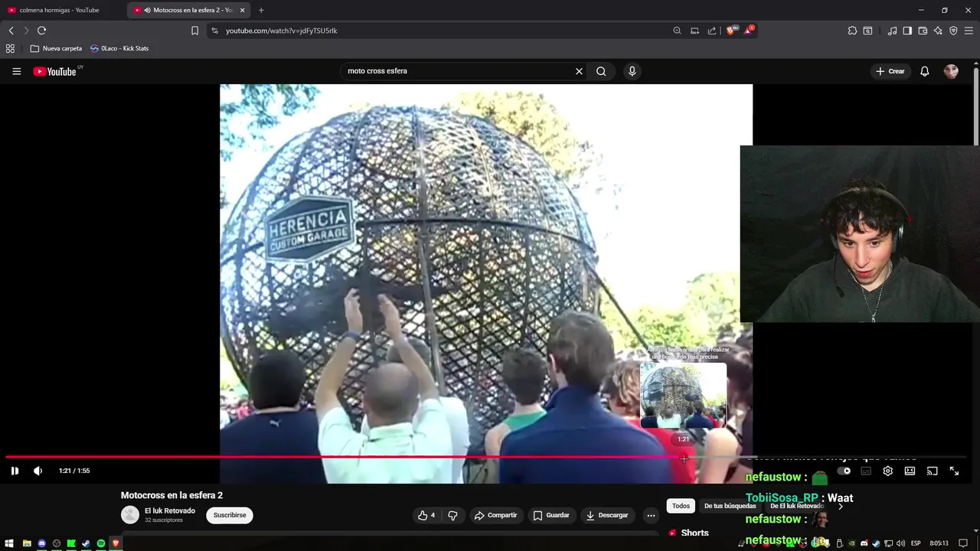Image resolution: width=980 pixels, height=551 pixels.
Task: Open the browser apps grid icon
Action: point(10,48)
